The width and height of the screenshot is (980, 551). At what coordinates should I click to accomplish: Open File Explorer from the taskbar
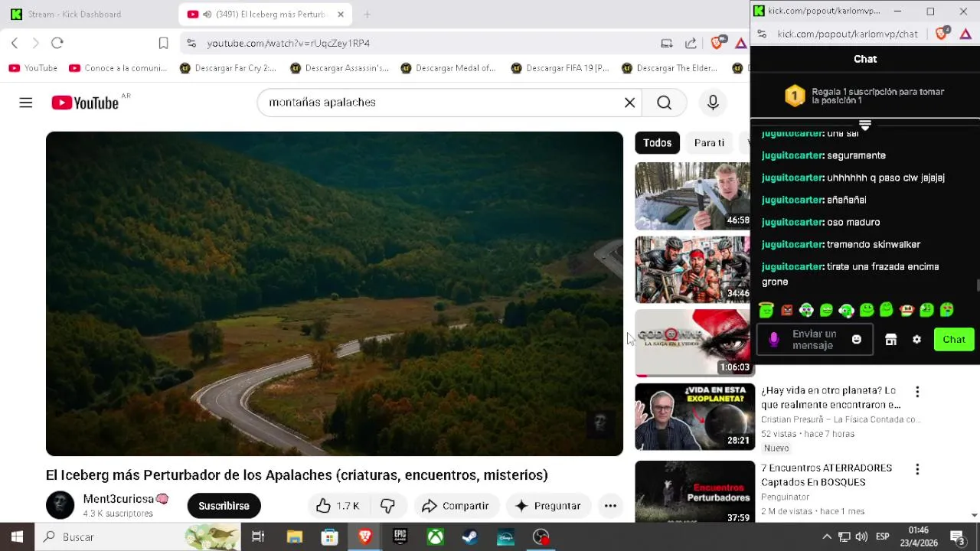click(x=294, y=537)
